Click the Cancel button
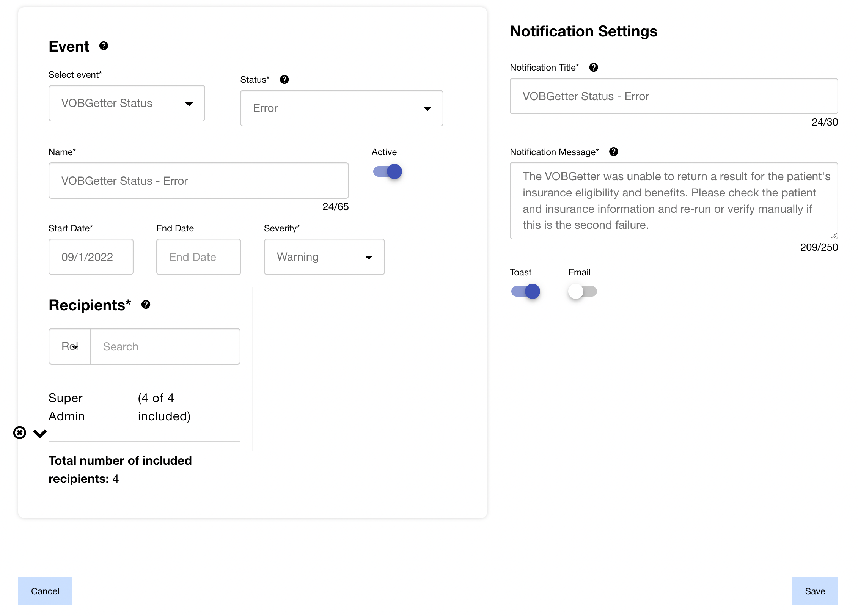 tap(45, 591)
